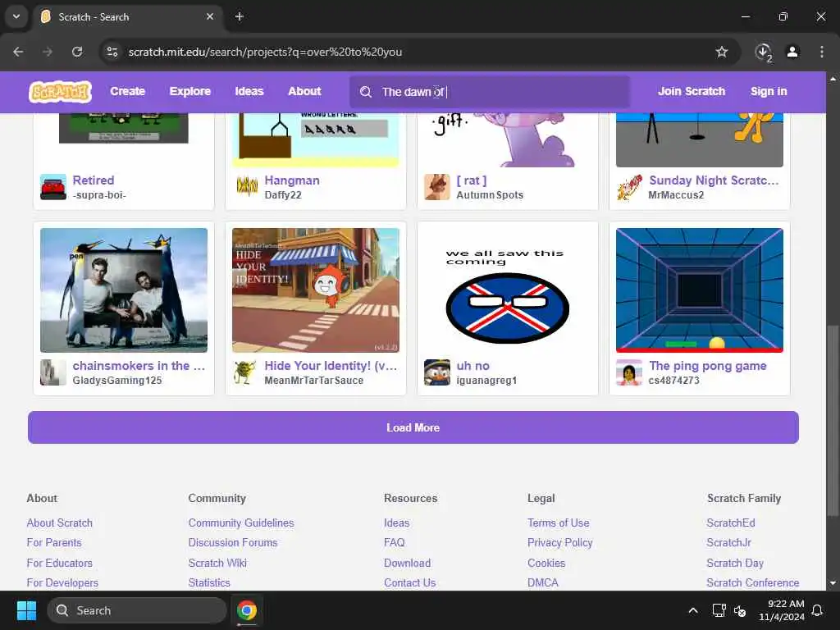Screen dimensions: 840x630
Task: Show hidden icons chevron in system tray
Action: tap(692, 610)
